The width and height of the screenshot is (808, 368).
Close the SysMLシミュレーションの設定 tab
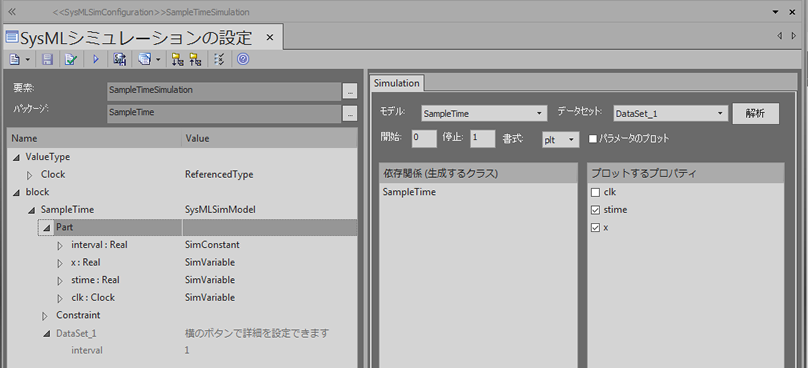pos(269,38)
